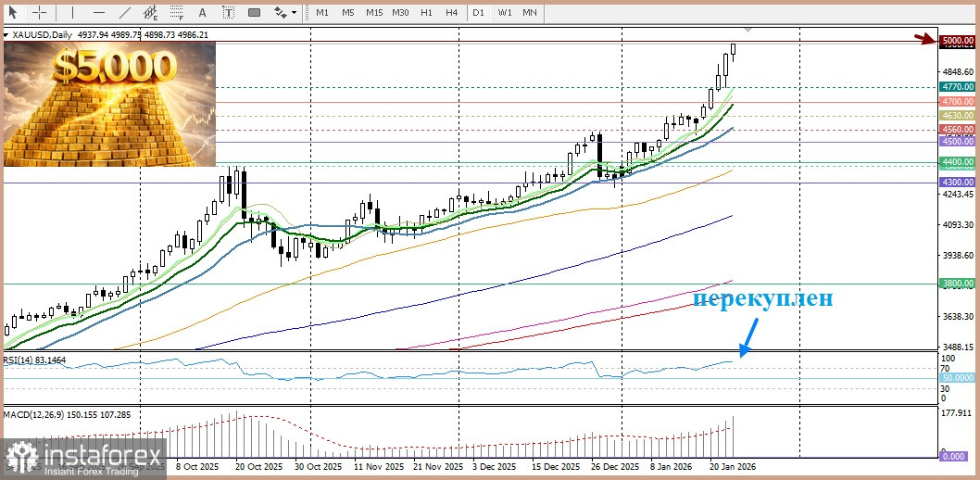The width and height of the screenshot is (980, 480).
Task: Switch to the H1 timeframe
Action: click(427, 12)
